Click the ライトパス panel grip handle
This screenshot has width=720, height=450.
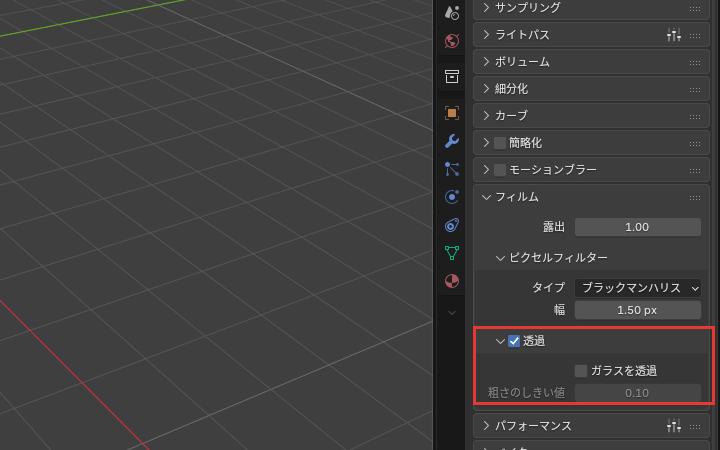695,36
